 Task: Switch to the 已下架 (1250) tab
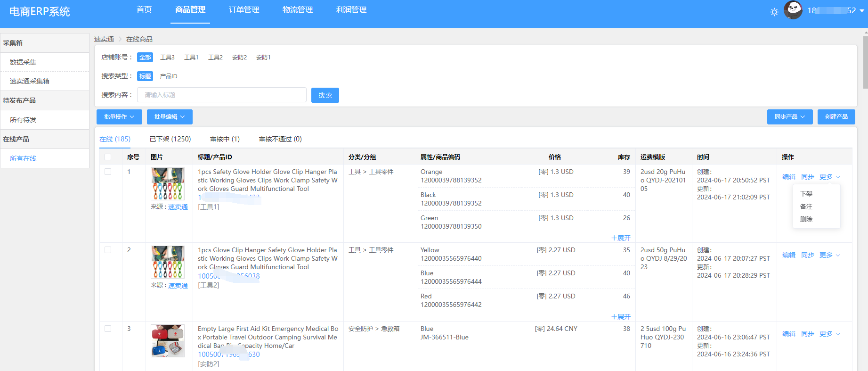[170, 139]
